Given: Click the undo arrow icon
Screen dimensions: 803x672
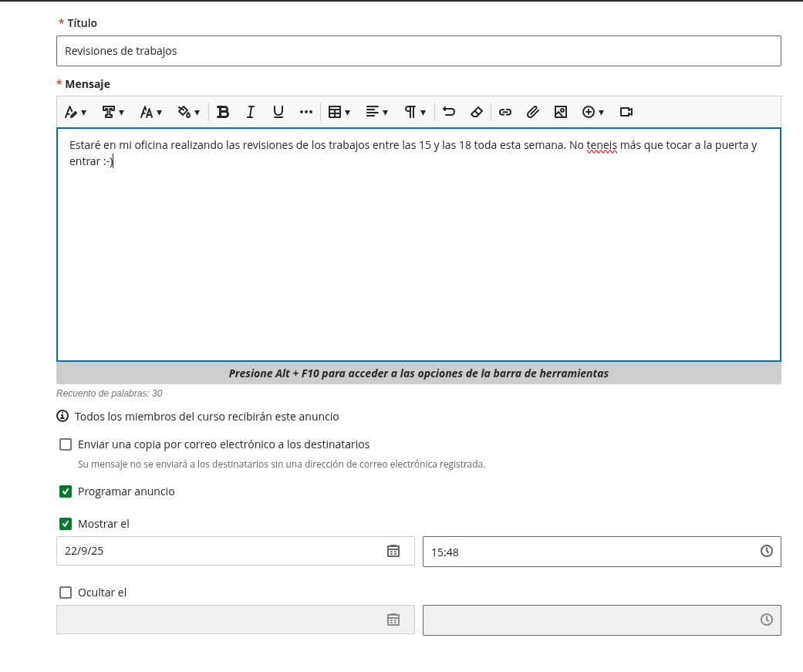Looking at the screenshot, I should tap(449, 112).
